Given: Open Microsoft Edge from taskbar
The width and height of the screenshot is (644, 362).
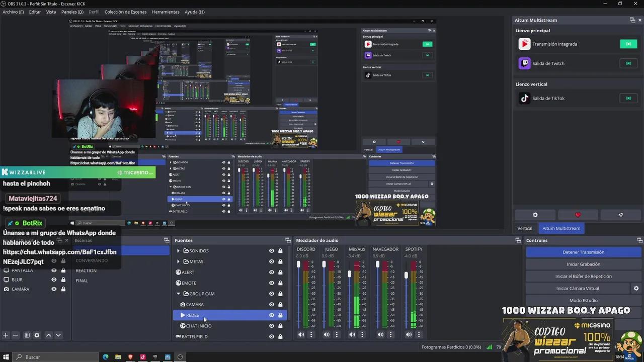Looking at the screenshot, I should pos(106,357).
